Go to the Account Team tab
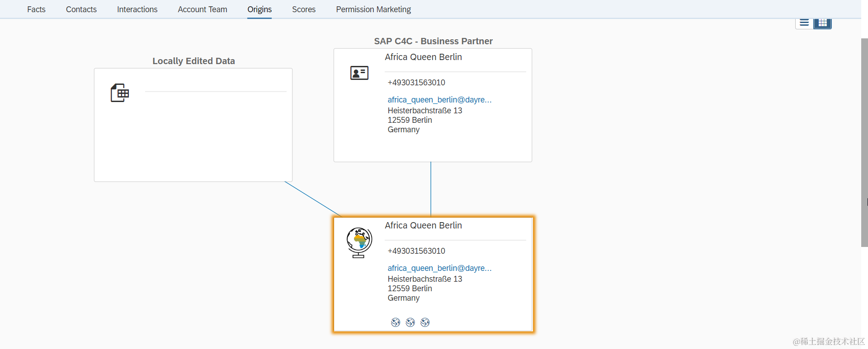The image size is (868, 349). pos(203,9)
